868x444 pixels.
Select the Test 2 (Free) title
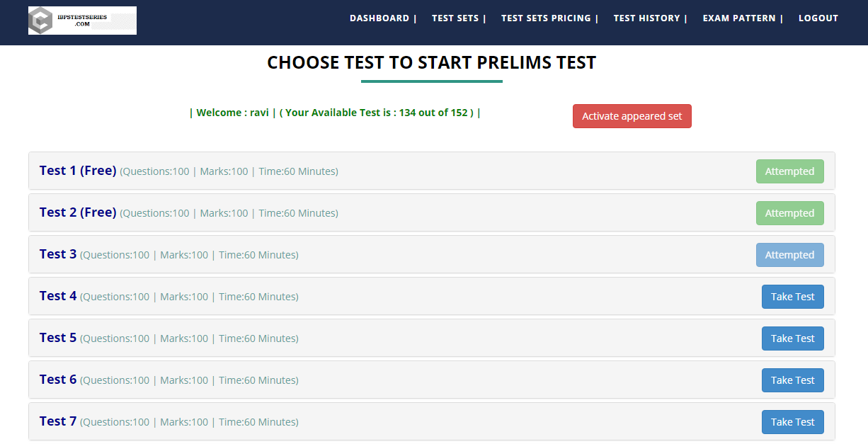[78, 212]
